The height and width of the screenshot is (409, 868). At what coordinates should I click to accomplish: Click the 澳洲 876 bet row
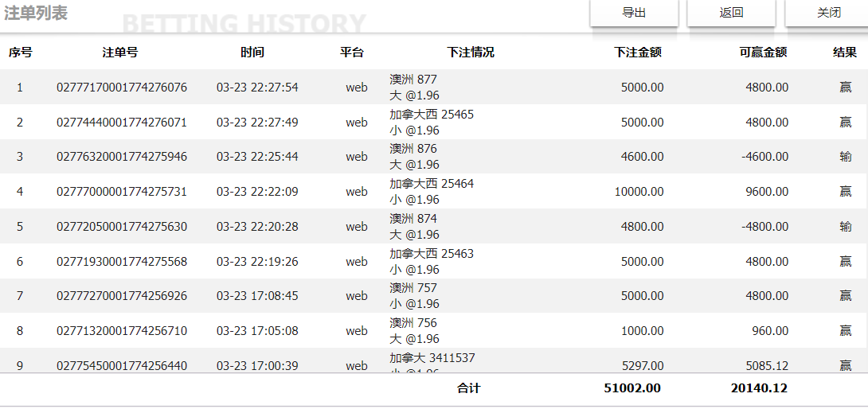[x=413, y=149]
